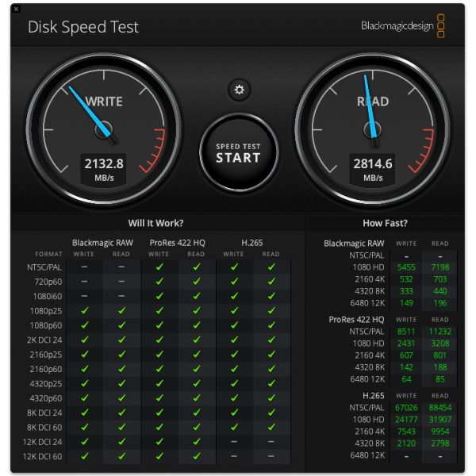Click Blackmagic RAW read checkmark for 1080p25
This screenshot has height=476, width=476.
pos(121,310)
